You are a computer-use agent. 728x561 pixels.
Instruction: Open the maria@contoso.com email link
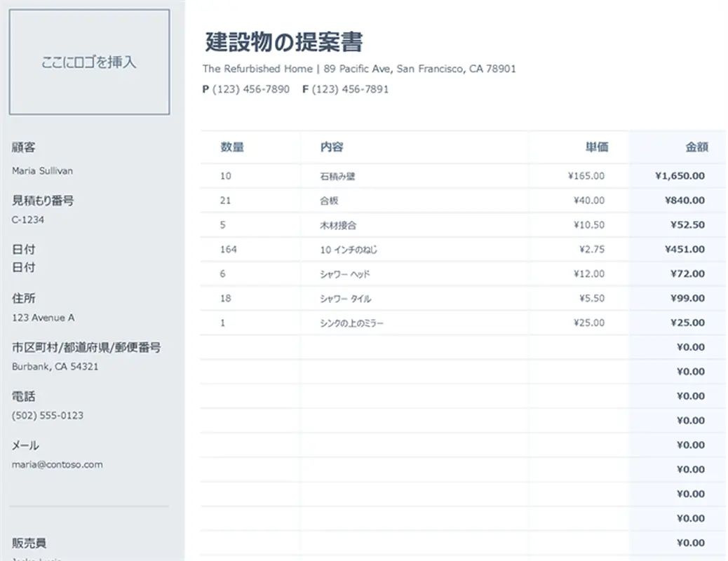(x=56, y=464)
